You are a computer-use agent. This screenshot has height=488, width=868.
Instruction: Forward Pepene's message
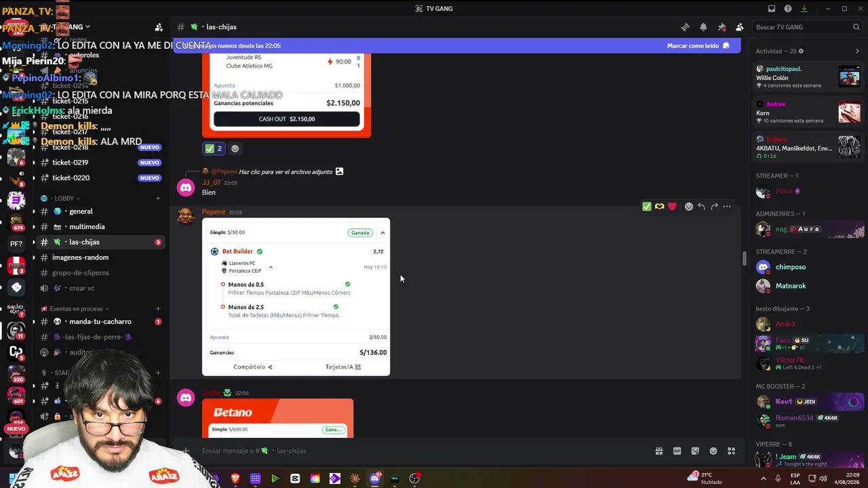[714, 207]
